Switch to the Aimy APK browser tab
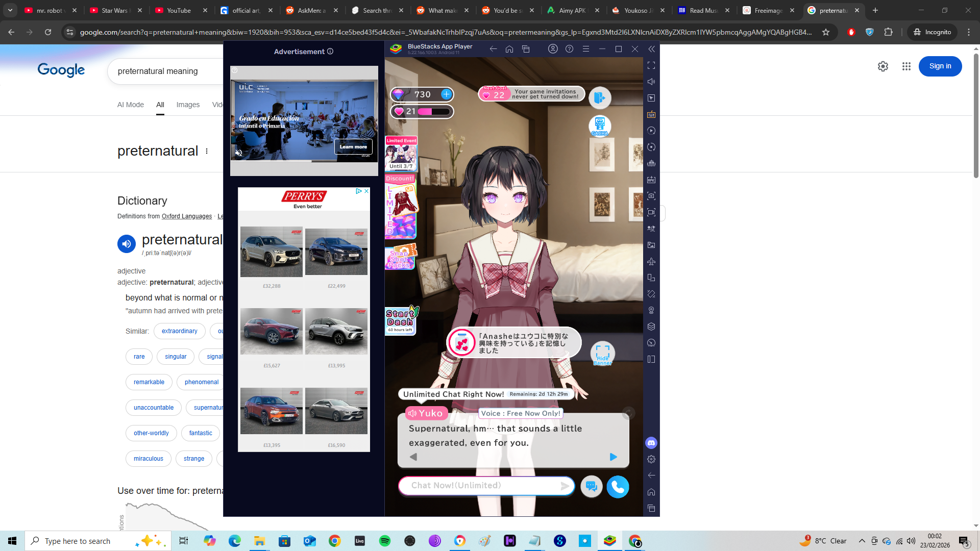The height and width of the screenshot is (551, 980). pos(574,10)
